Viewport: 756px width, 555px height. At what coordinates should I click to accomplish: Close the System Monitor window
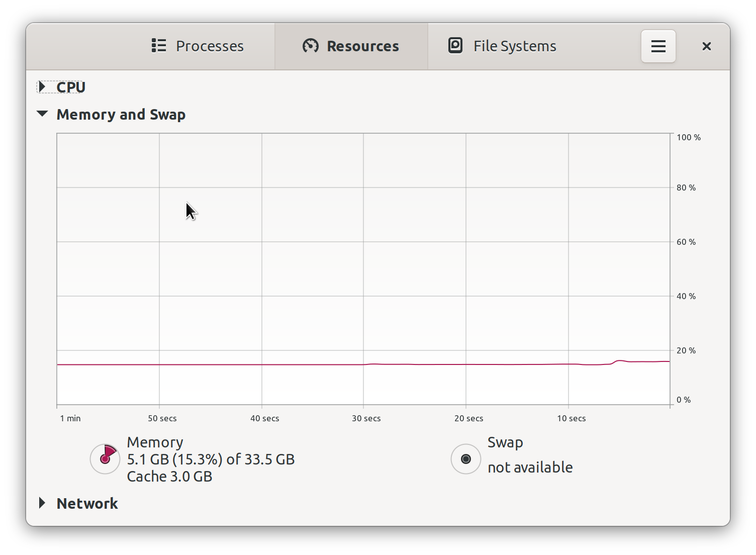706,46
